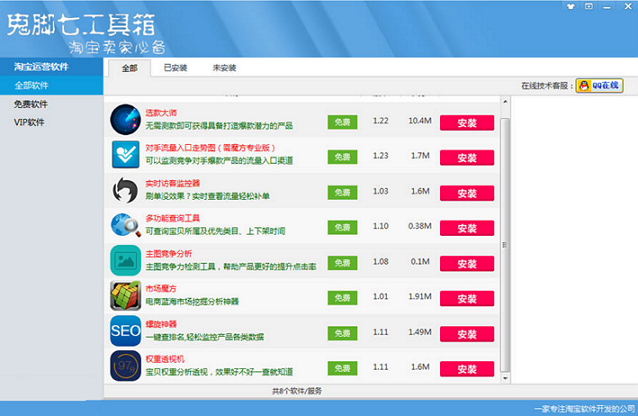Install 对手流量入口走势图
The image size is (638, 416).
pos(467,158)
